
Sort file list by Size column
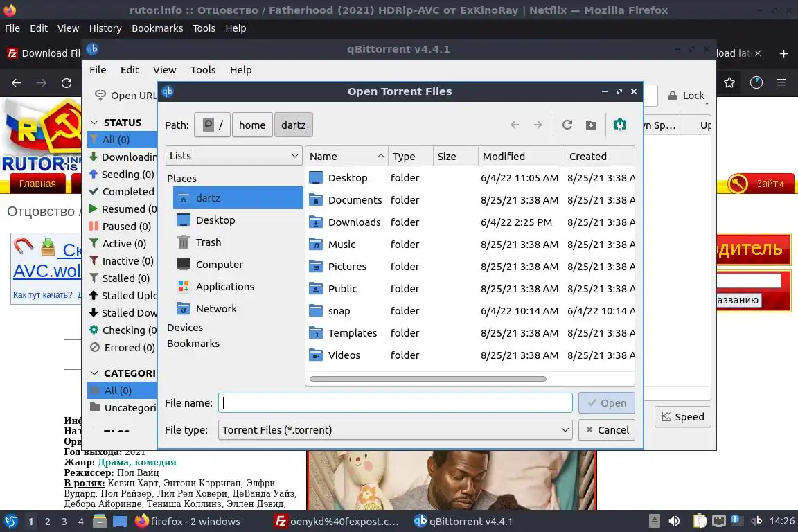pyautogui.click(x=456, y=157)
